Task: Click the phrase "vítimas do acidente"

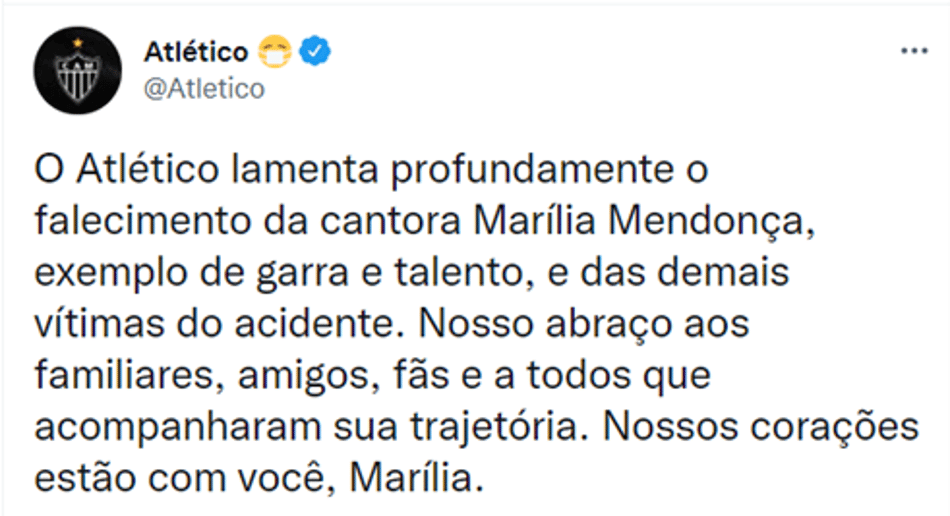Action: 219,324
